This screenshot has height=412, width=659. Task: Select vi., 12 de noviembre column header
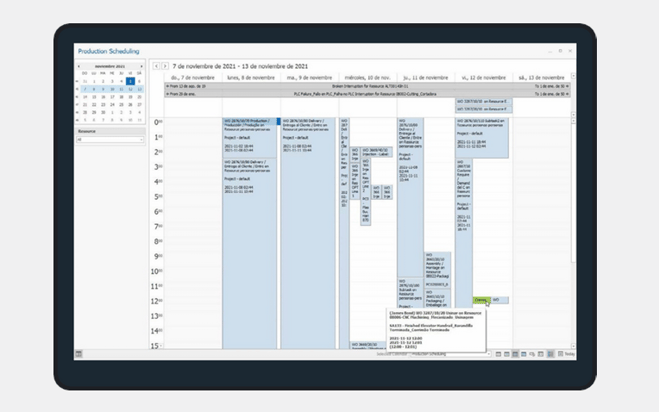coord(485,77)
